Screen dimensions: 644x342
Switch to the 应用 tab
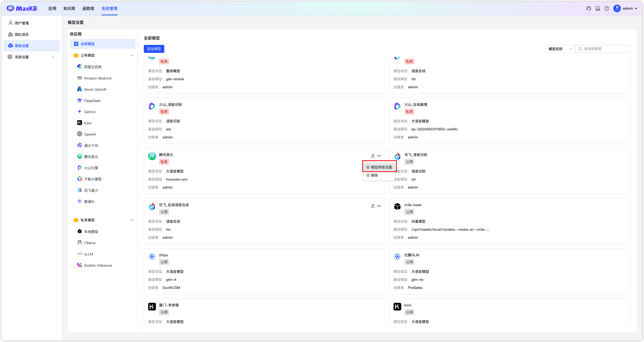click(x=52, y=8)
